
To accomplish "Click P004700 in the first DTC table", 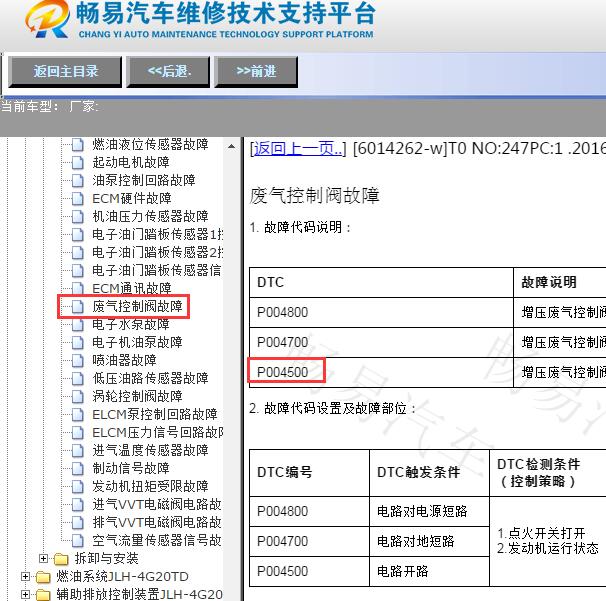I will click(283, 342).
